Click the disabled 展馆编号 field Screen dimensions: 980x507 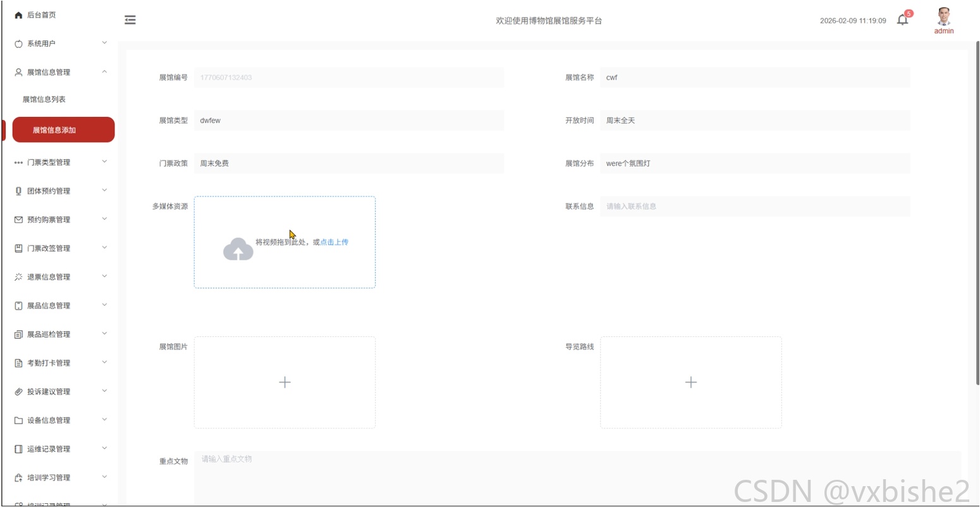(349, 78)
